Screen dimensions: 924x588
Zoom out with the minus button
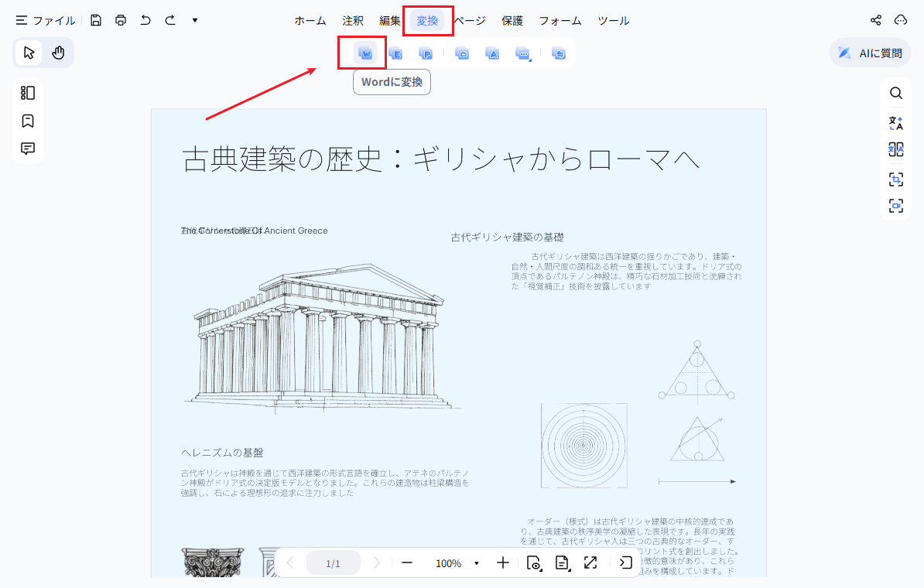tap(406, 563)
